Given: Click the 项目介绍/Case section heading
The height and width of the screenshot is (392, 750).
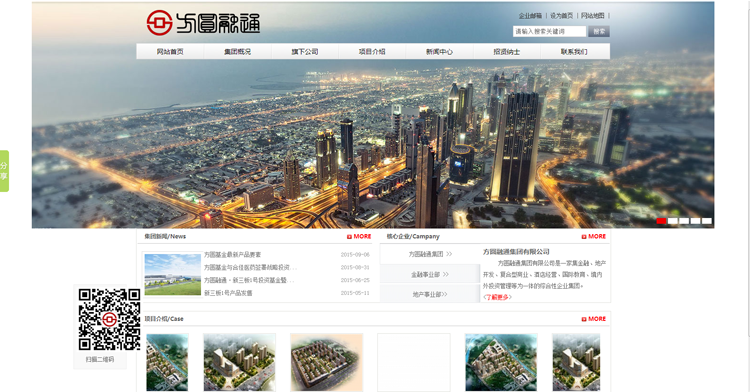Looking at the screenshot, I should click(164, 319).
